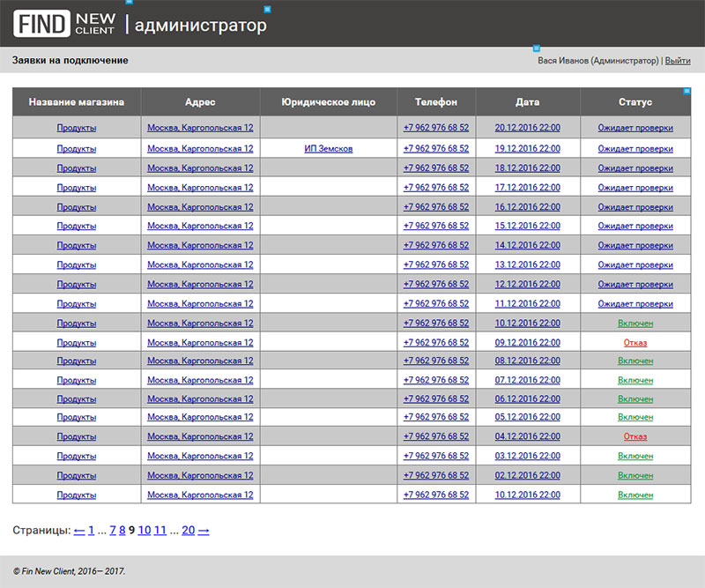Click the FIND New Client logo
Image resolution: width=705 pixels, height=588 pixels.
pyautogui.click(x=63, y=24)
